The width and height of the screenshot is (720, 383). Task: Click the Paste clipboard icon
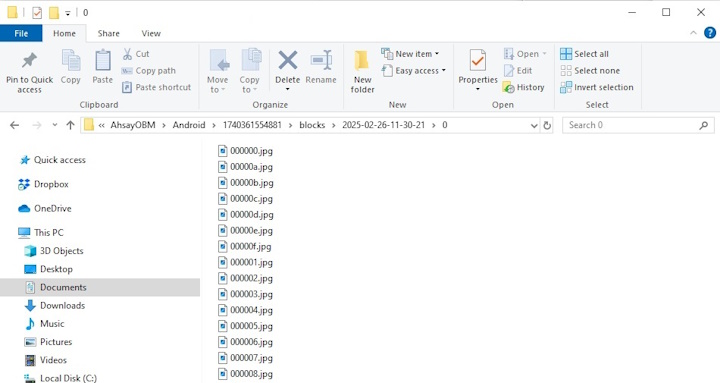tap(102, 61)
